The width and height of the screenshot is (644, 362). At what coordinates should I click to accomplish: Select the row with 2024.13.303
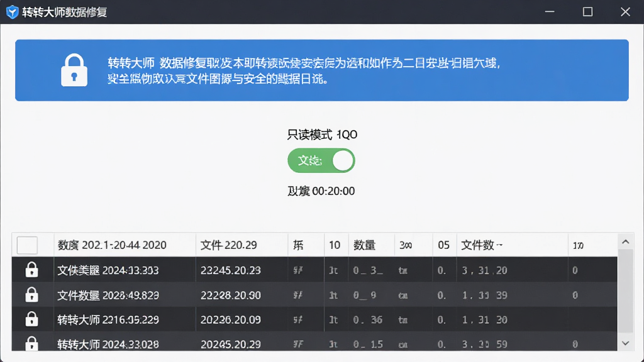point(314,270)
